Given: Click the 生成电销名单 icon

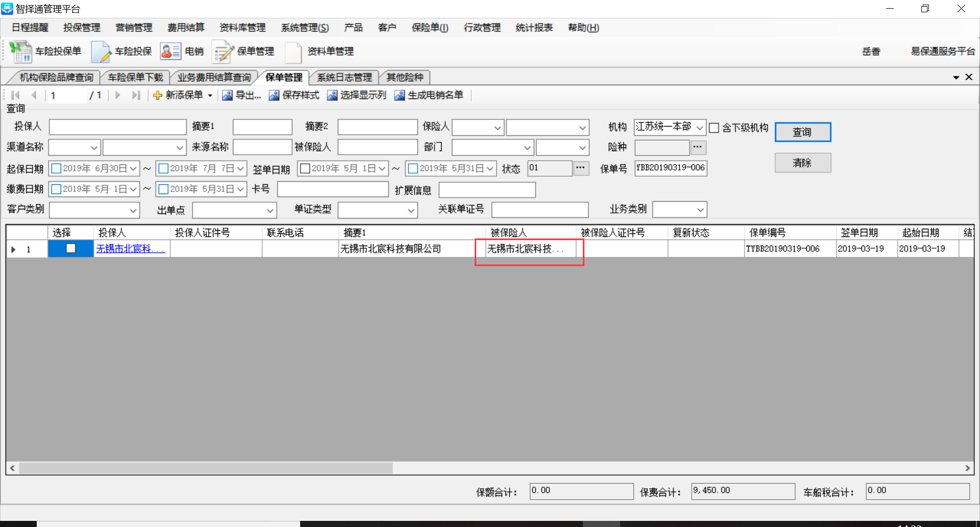Looking at the screenshot, I should pos(400,95).
